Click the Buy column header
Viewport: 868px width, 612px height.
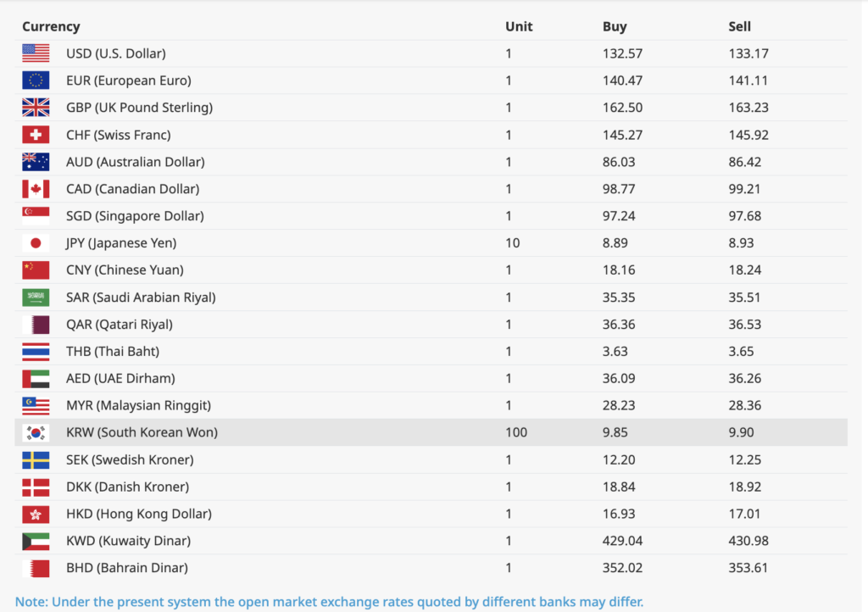[615, 26]
